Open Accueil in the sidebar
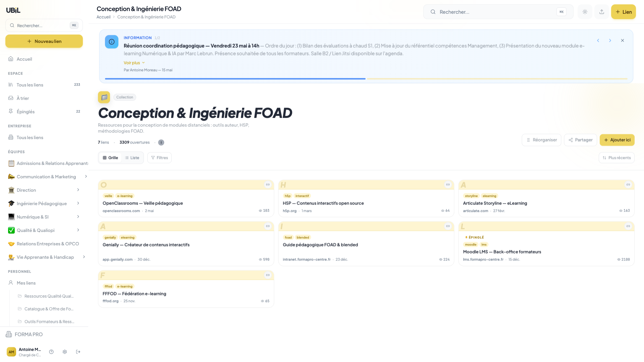Image resolution: width=644 pixels, height=362 pixels. point(44,59)
